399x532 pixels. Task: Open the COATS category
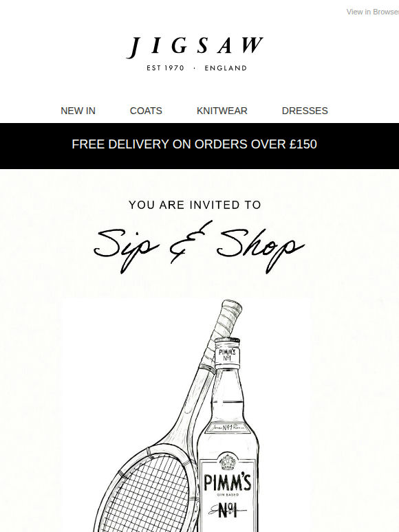[x=146, y=111]
